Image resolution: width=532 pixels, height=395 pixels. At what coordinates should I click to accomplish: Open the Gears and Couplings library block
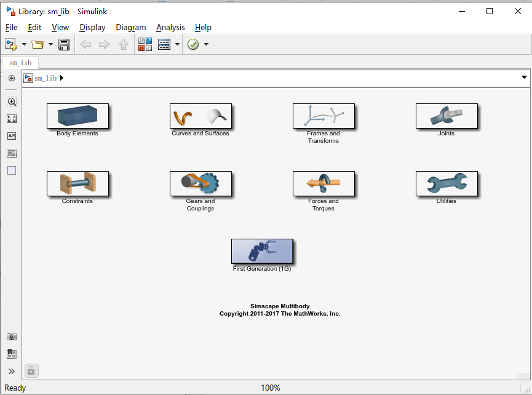coord(200,183)
